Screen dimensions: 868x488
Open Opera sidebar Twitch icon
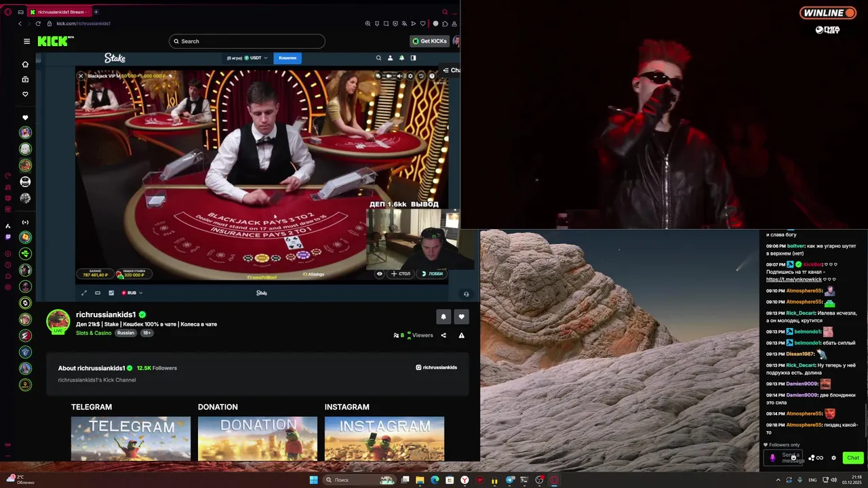[x=8, y=237]
